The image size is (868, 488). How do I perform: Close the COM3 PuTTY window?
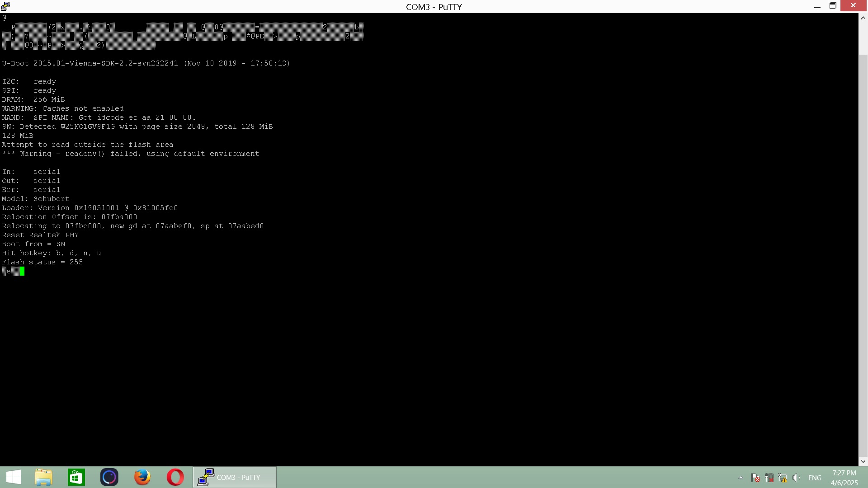pos(853,5)
